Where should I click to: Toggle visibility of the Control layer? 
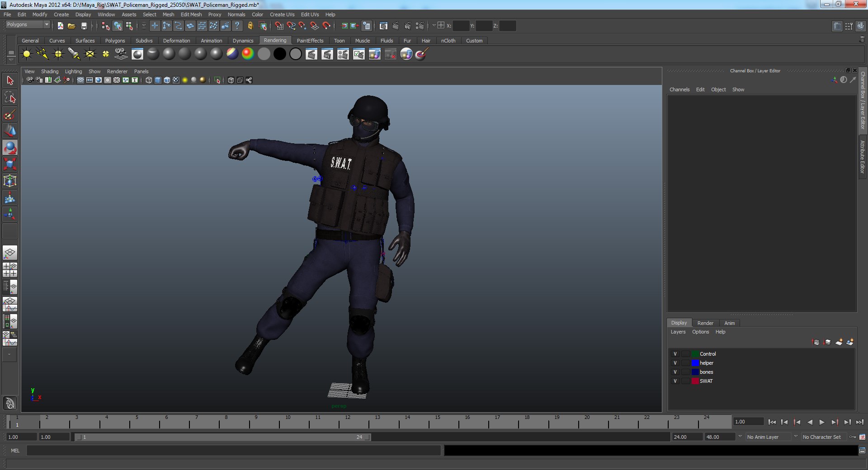click(675, 354)
